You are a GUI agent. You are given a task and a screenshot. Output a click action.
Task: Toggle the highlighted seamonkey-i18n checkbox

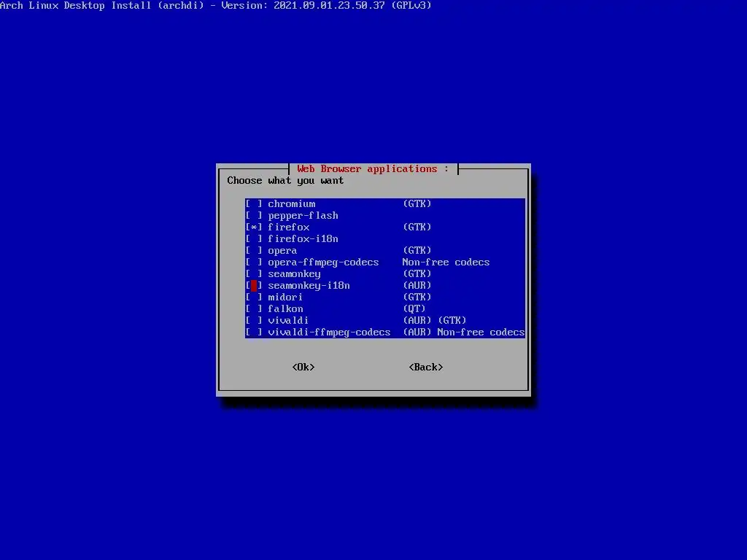(x=254, y=286)
